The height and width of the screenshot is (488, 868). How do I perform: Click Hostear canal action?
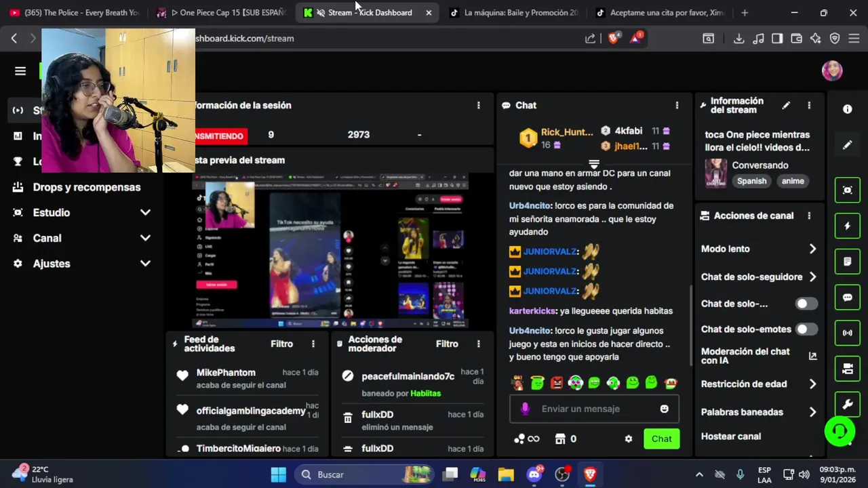[731, 436]
